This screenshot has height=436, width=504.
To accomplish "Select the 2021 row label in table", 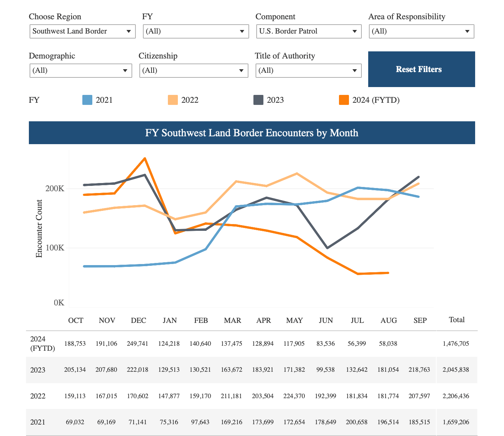I will (38, 422).
